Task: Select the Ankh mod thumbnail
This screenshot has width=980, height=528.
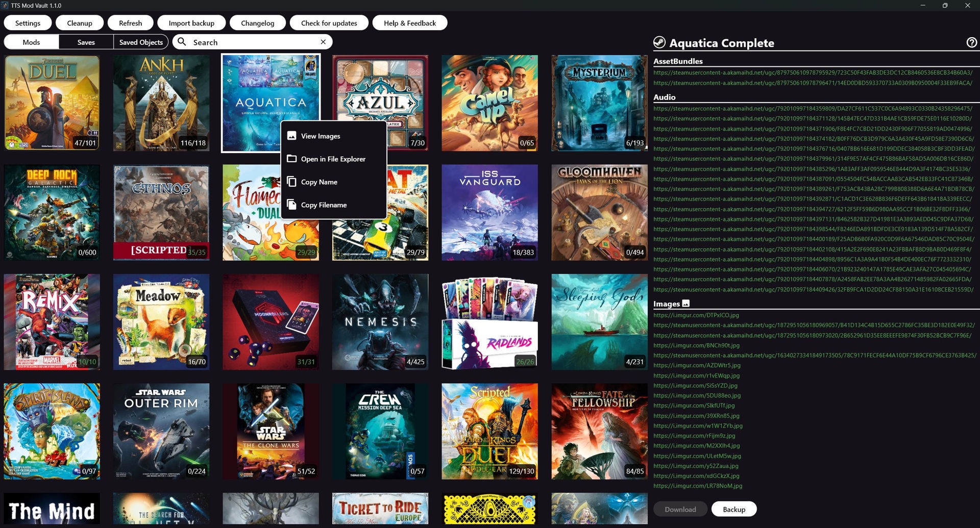Action: click(x=161, y=103)
